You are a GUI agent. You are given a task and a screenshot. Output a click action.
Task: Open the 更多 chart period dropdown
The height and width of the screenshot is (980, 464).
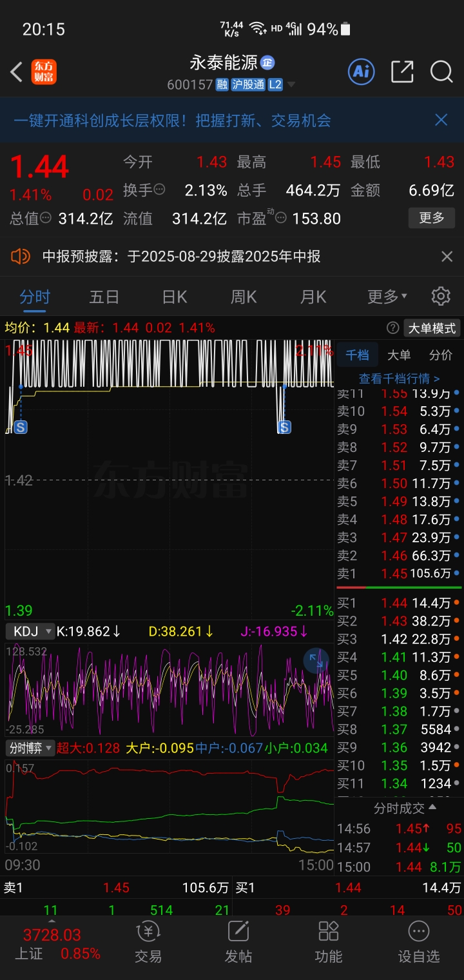coord(387,297)
